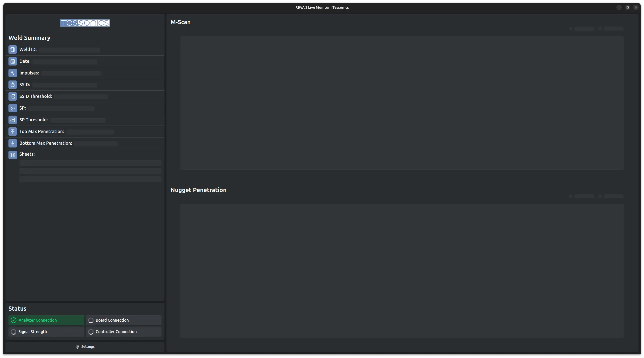Click the SP Threshold icon
Screen dimensions: 644x358
click(12, 120)
